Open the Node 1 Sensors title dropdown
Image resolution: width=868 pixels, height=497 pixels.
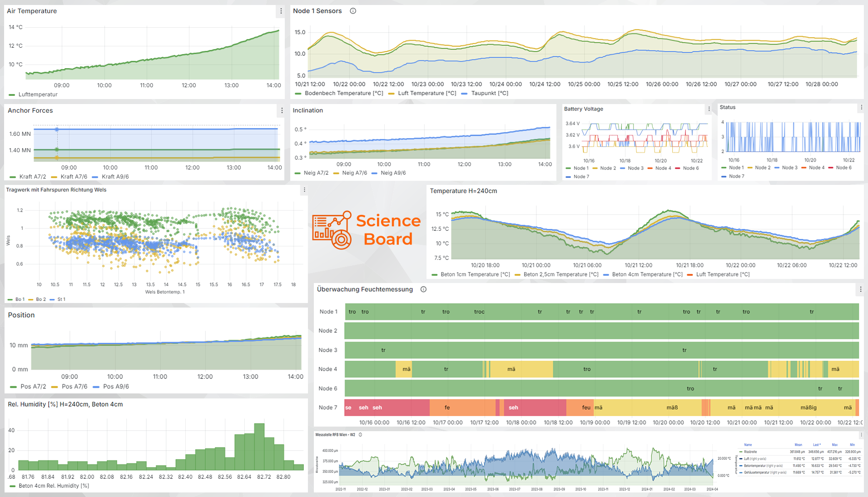tap(317, 11)
